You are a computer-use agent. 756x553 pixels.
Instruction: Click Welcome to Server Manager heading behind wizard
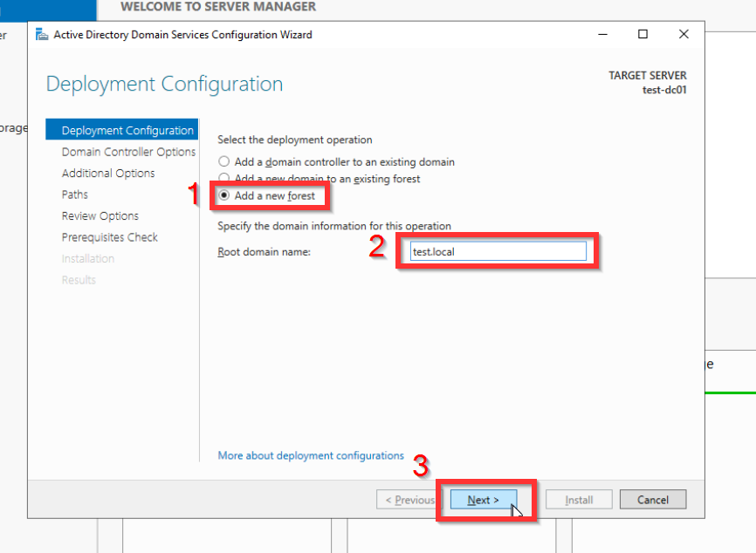218,7
